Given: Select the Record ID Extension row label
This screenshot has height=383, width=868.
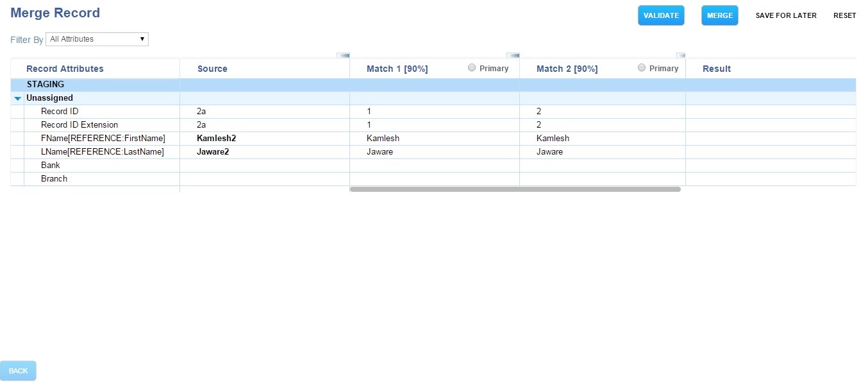Looking at the screenshot, I should click(x=79, y=125).
